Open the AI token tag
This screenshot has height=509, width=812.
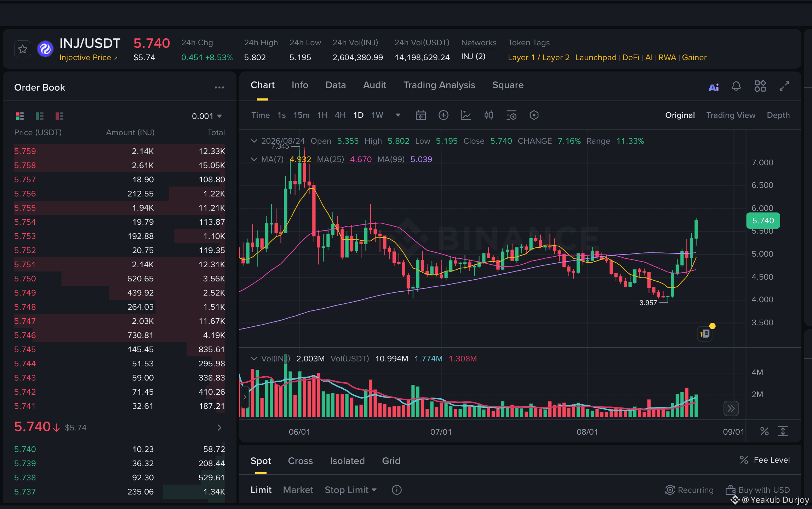pos(649,58)
